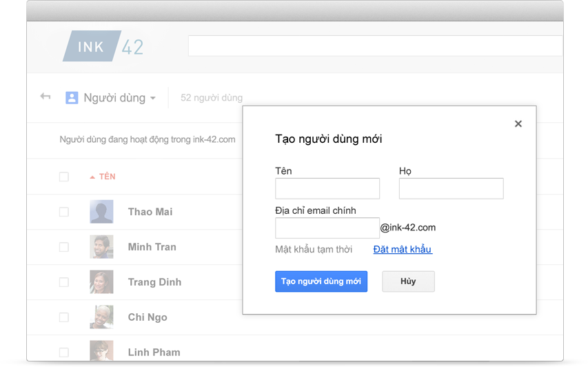Click the Đặt mật khẩu link
Image resolution: width=588 pixels, height=367 pixels.
[403, 249]
